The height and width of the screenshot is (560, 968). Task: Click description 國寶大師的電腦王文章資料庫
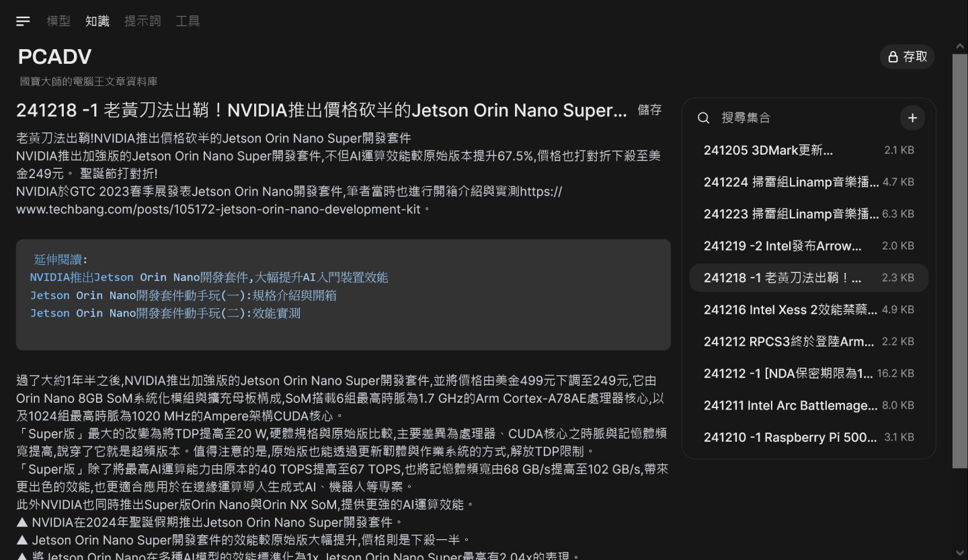coord(88,81)
